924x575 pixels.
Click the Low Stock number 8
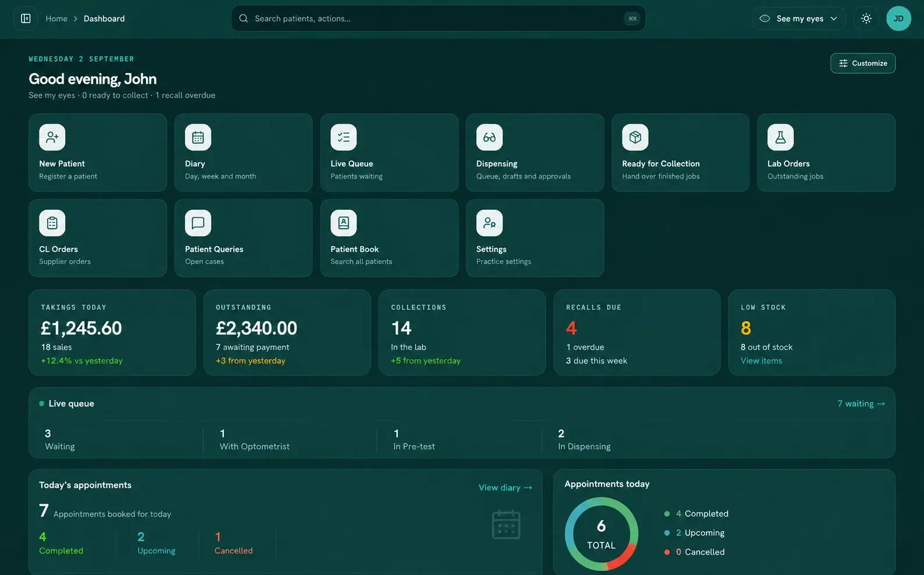point(746,328)
